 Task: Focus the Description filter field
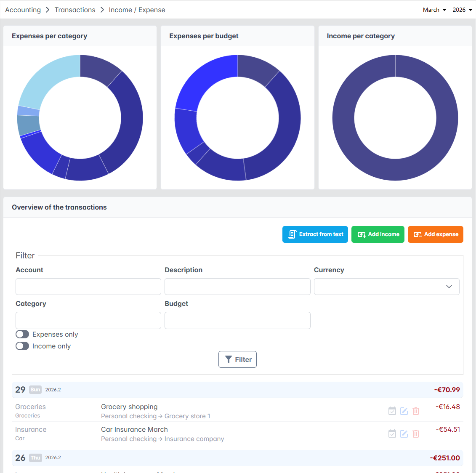tap(237, 287)
